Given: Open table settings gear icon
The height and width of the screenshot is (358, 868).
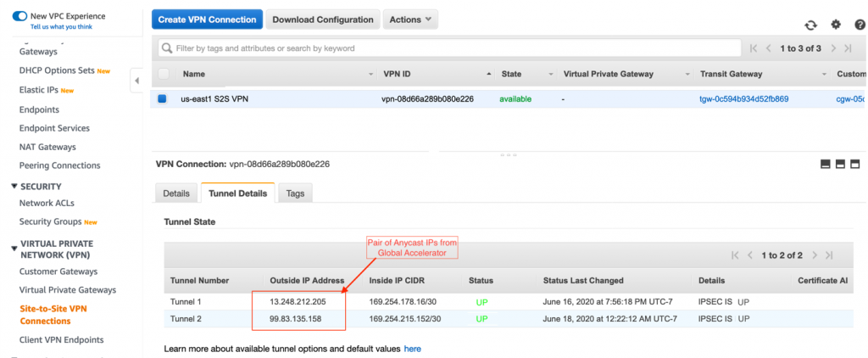Looking at the screenshot, I should 836,25.
